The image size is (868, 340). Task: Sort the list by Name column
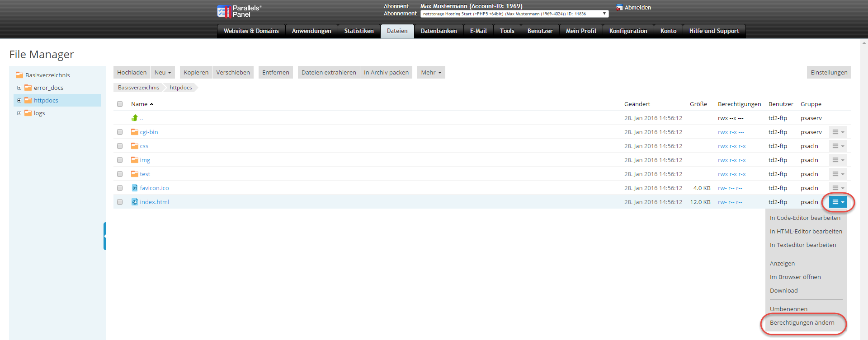pos(142,104)
